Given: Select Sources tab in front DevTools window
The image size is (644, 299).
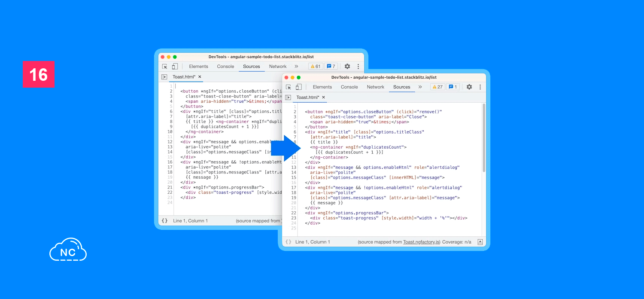Looking at the screenshot, I should coord(402,87).
